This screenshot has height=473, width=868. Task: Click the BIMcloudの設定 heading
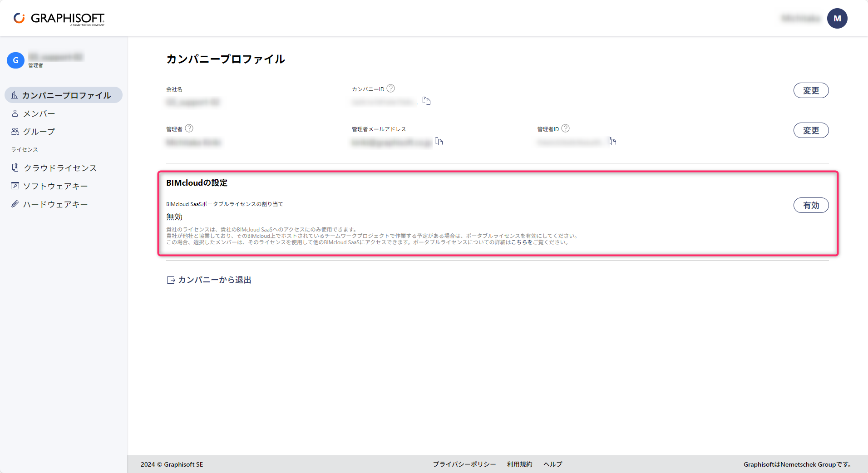[197, 183]
